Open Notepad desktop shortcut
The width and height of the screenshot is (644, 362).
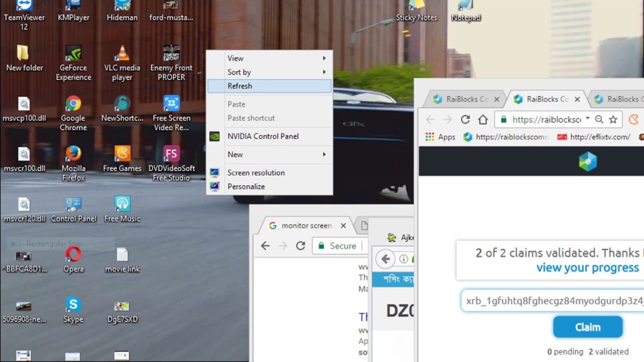pos(466,11)
